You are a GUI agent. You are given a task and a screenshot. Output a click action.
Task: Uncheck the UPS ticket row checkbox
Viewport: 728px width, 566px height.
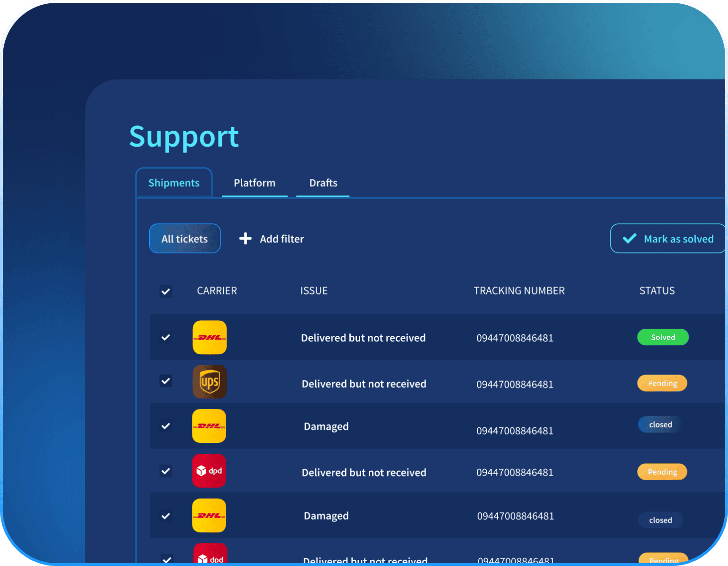165,381
